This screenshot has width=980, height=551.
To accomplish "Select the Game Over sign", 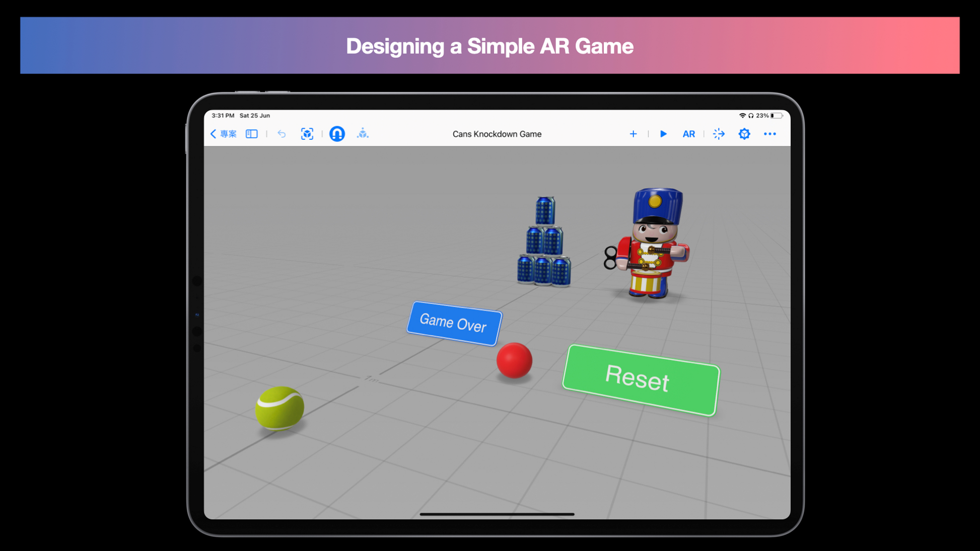I will coord(454,323).
